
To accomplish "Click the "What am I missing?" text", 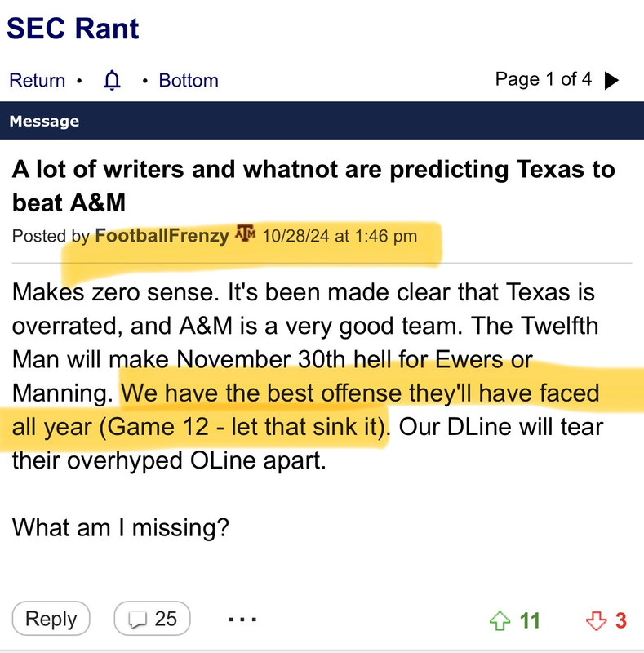I will (120, 527).
